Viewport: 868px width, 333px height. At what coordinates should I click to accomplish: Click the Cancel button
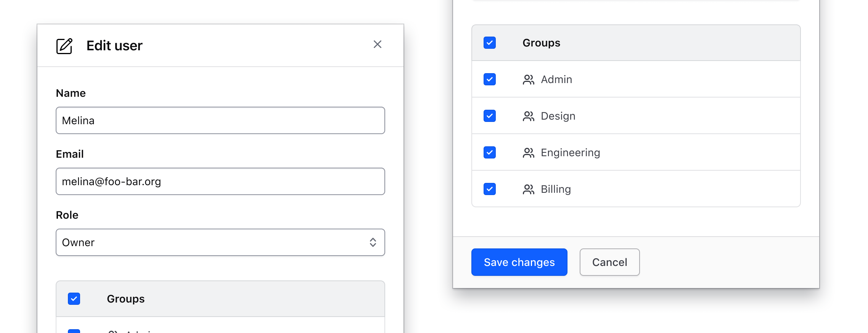click(x=609, y=262)
